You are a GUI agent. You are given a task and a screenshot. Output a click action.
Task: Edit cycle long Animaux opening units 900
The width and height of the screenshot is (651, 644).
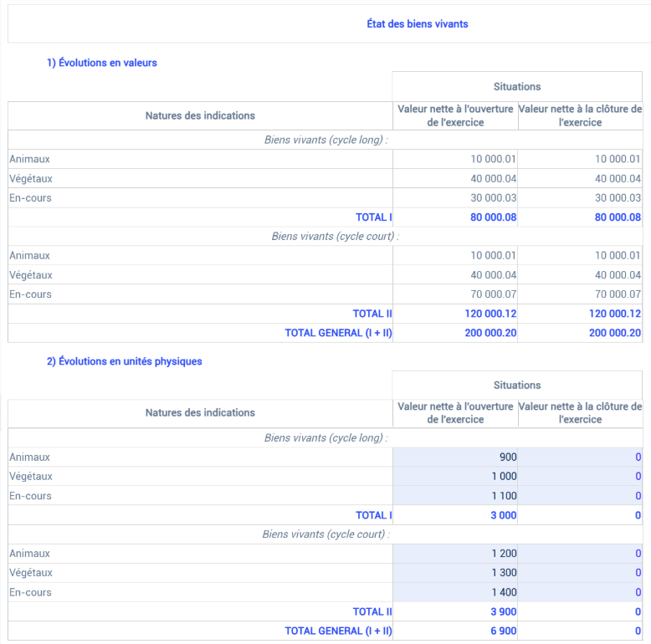[x=455, y=457]
